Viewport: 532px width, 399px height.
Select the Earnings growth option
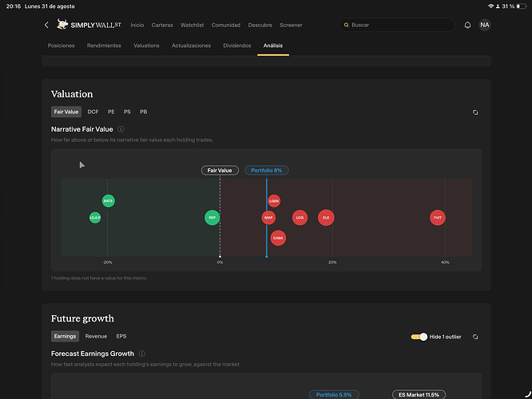pos(66,336)
